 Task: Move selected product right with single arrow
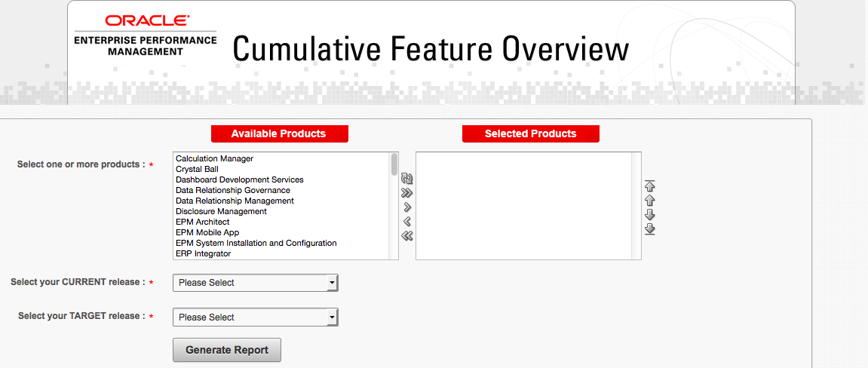point(407,207)
